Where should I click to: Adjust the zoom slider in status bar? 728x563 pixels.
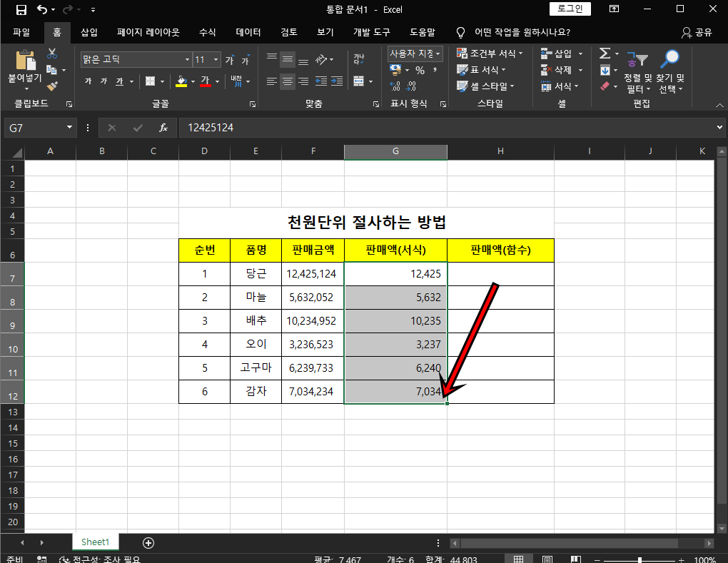click(x=639, y=559)
